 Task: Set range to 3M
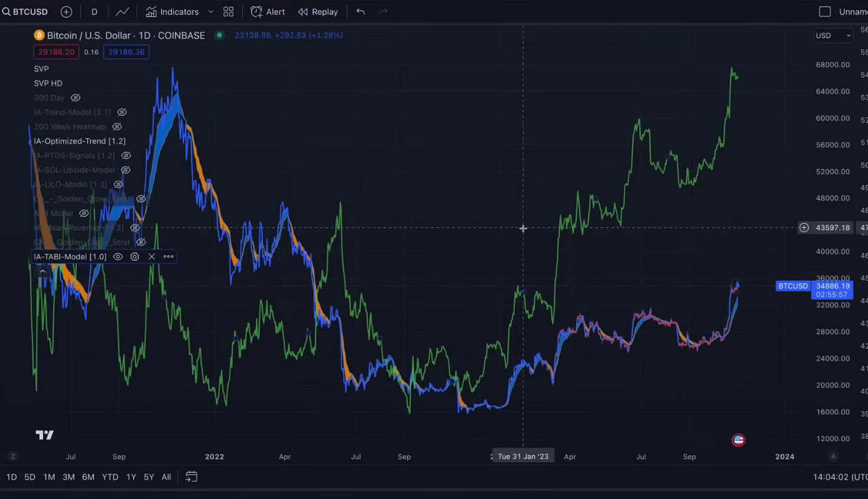[x=69, y=477]
